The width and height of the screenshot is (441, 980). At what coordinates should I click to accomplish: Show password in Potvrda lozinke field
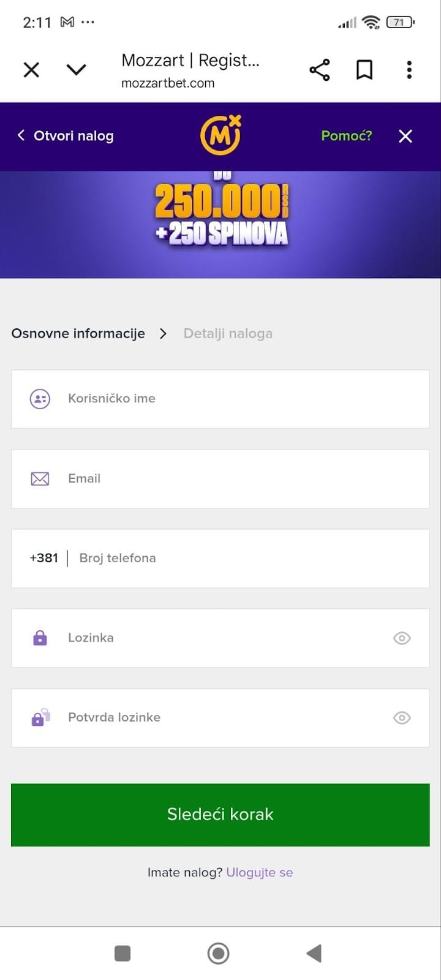pos(402,718)
